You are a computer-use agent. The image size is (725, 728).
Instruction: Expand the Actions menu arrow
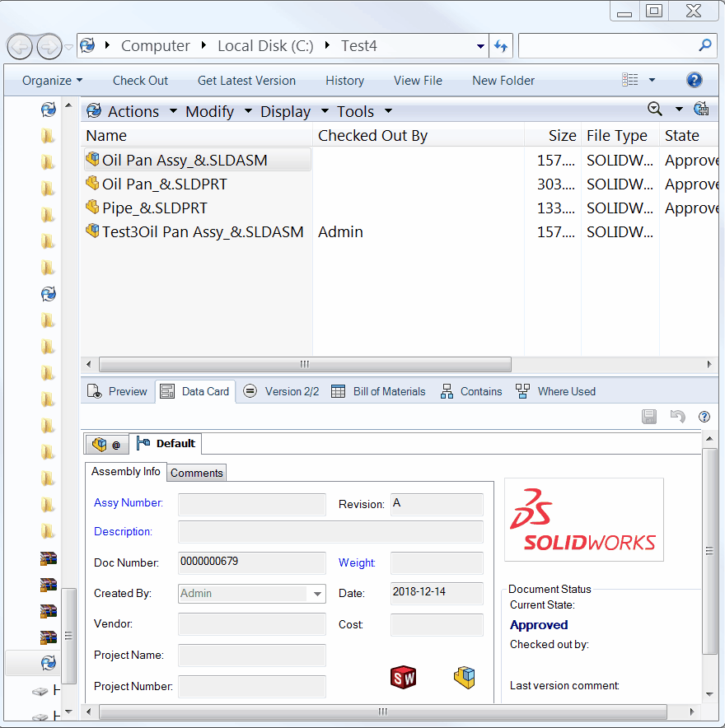173,111
